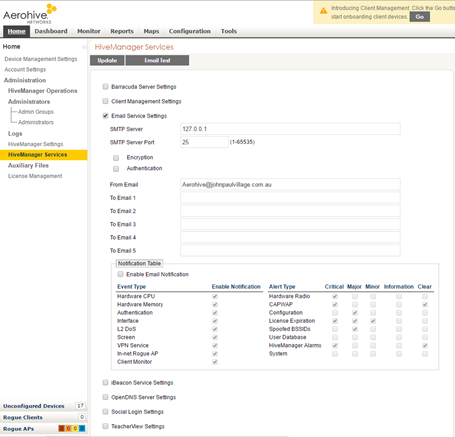Viewport: 455px width, 437px height.
Task: Toggle Configuration Major checkbox
Action: point(355,313)
